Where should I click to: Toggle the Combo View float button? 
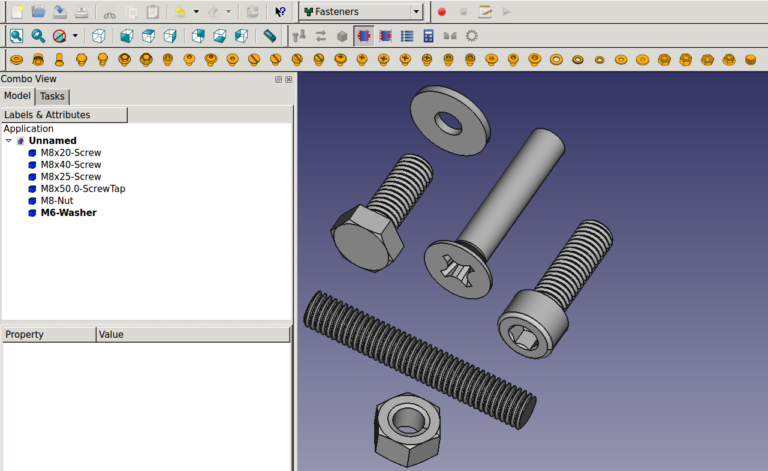point(278,79)
